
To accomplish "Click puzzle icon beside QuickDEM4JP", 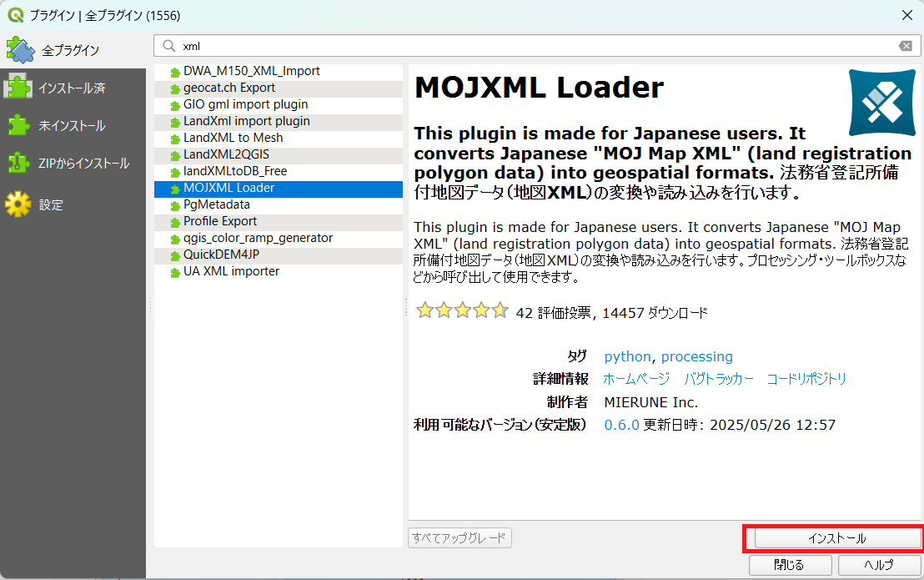I will pyautogui.click(x=175, y=256).
